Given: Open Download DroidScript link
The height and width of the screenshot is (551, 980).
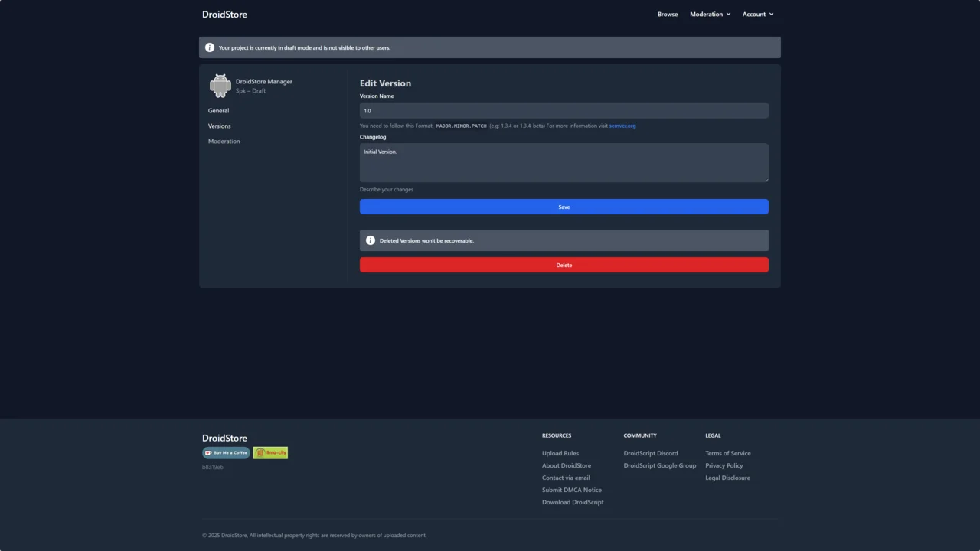Looking at the screenshot, I should pos(573,502).
